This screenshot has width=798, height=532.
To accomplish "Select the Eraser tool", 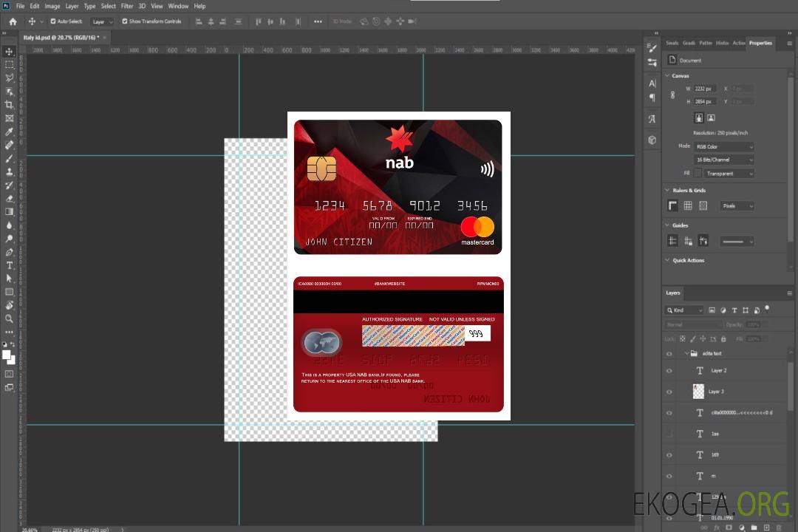I will 9,199.
